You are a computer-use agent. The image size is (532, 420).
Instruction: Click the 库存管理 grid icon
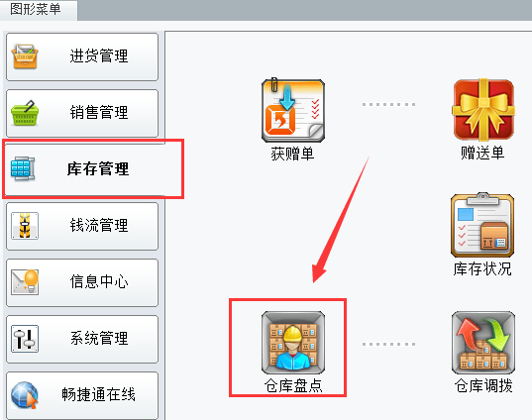23,168
